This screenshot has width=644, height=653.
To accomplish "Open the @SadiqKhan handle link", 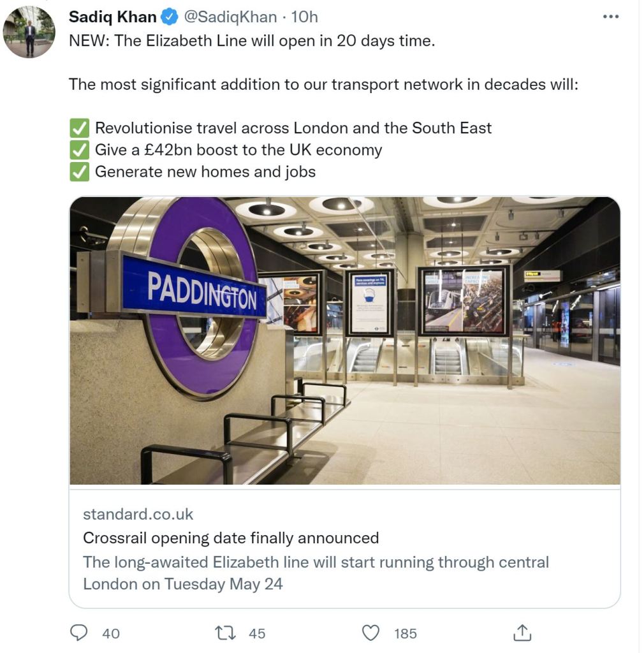I will 230,17.
